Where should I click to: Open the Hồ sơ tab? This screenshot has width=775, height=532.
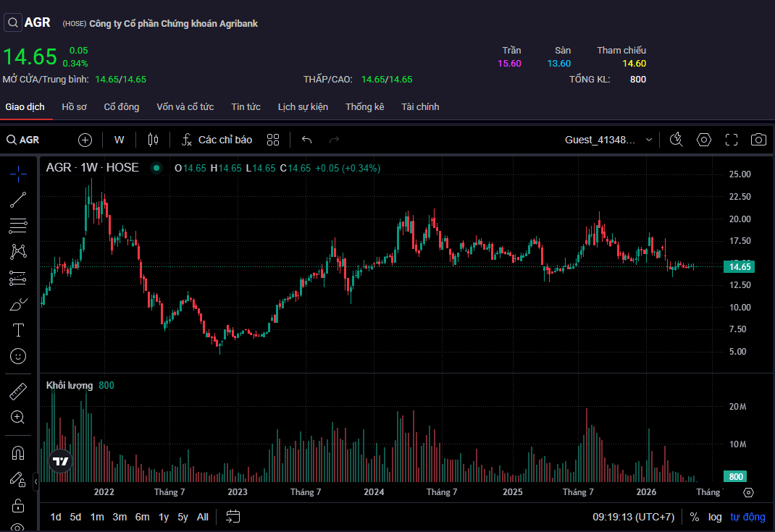click(x=74, y=106)
